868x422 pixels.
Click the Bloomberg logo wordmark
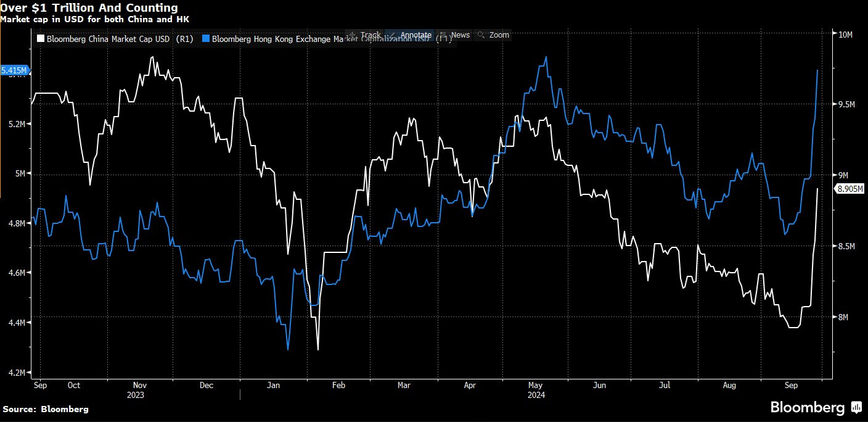pyautogui.click(x=808, y=407)
